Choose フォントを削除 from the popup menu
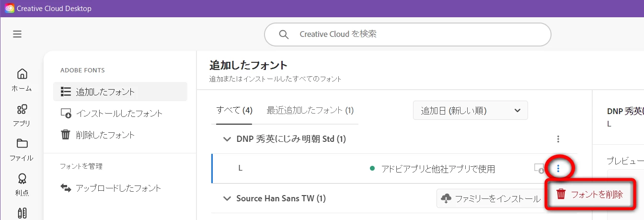 point(590,194)
